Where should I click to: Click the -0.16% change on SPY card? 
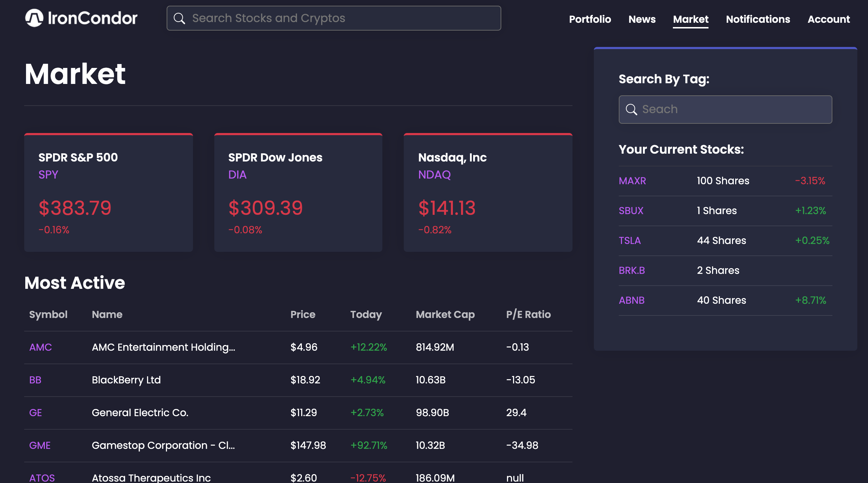[54, 230]
